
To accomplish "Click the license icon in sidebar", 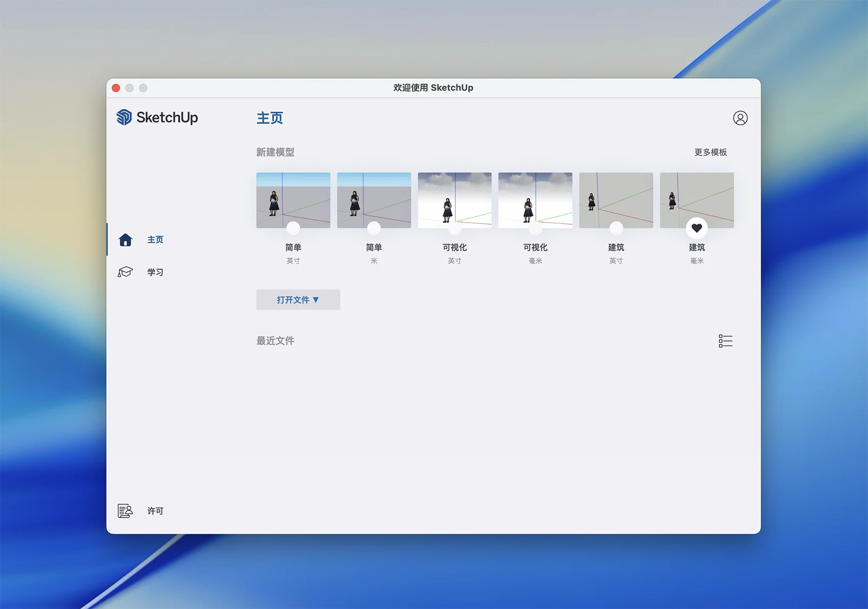I will (x=126, y=511).
